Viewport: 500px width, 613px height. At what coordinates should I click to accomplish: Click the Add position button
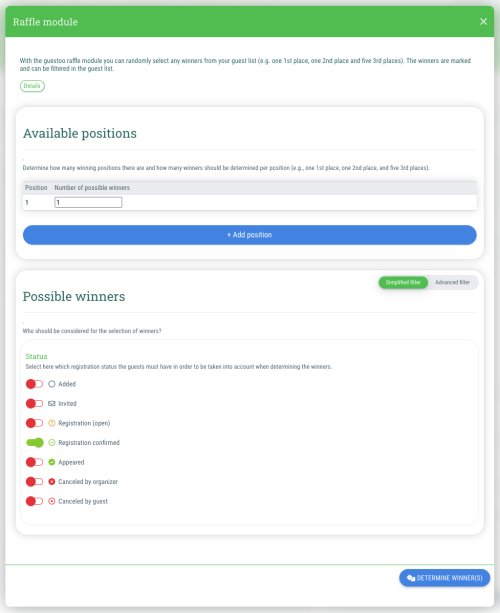coord(250,235)
